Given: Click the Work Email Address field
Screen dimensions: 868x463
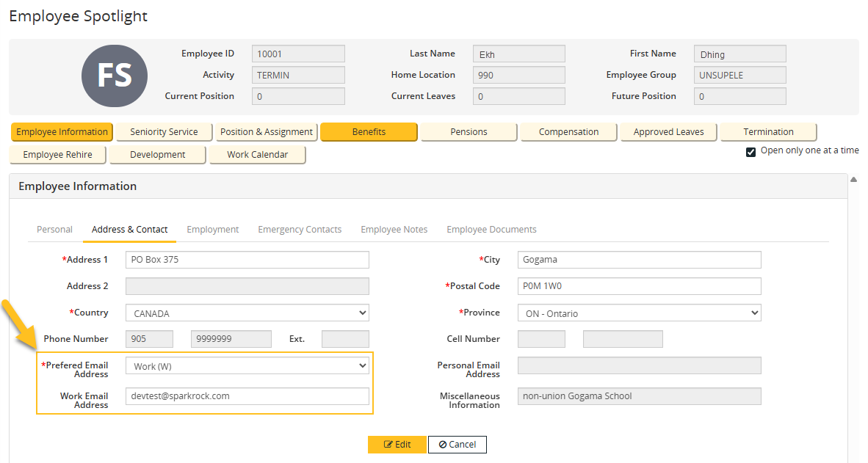Looking at the screenshot, I should tap(247, 395).
